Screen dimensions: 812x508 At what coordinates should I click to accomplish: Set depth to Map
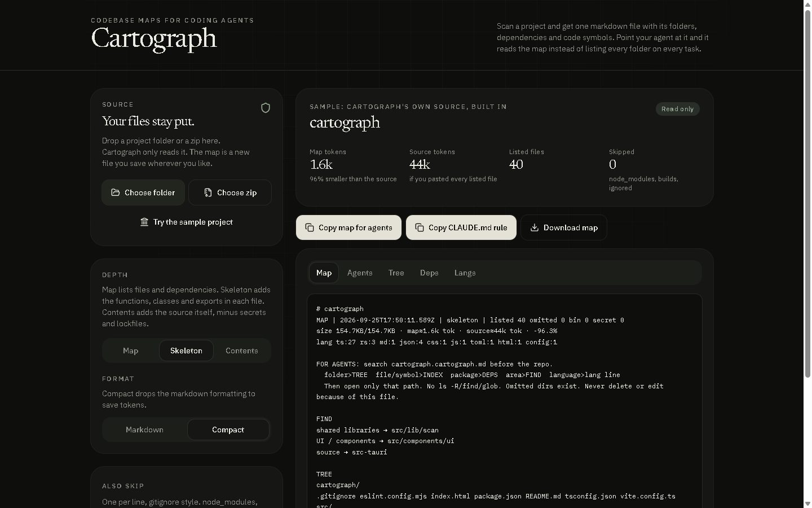tap(131, 351)
